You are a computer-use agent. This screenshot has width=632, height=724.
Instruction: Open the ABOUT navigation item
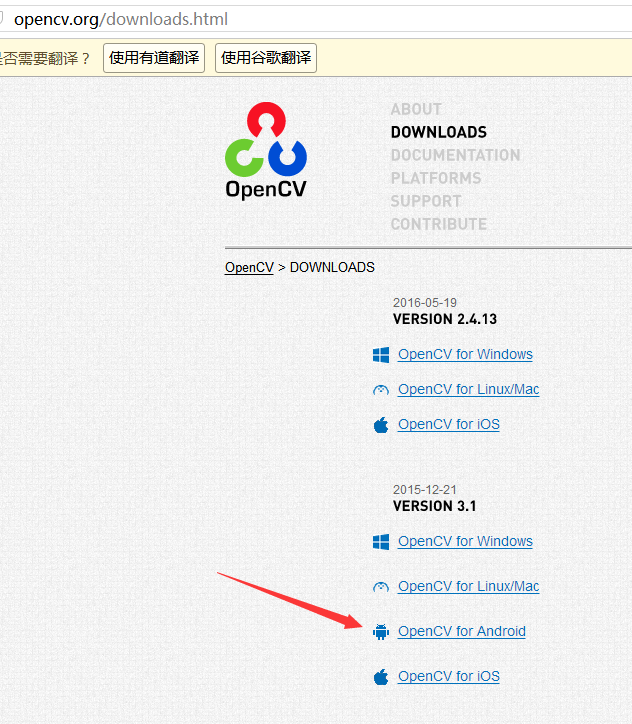416,109
